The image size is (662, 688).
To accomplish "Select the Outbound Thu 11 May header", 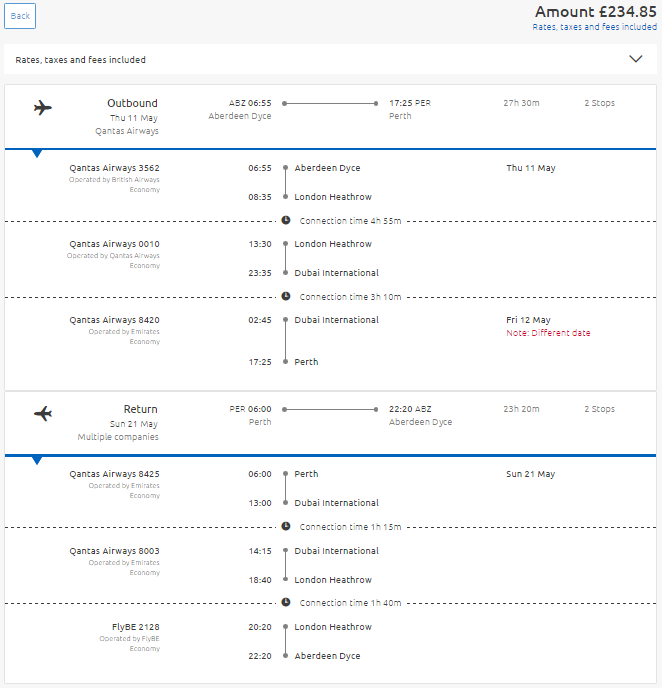I will point(330,117).
